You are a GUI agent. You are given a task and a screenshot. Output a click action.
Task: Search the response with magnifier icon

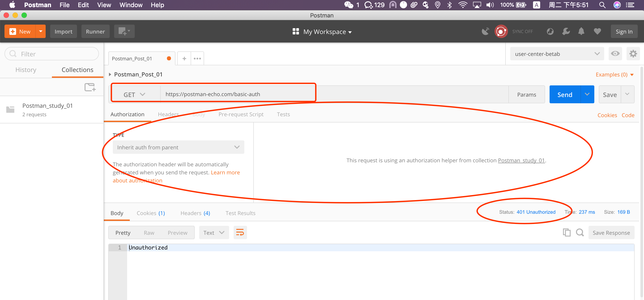[580, 232]
